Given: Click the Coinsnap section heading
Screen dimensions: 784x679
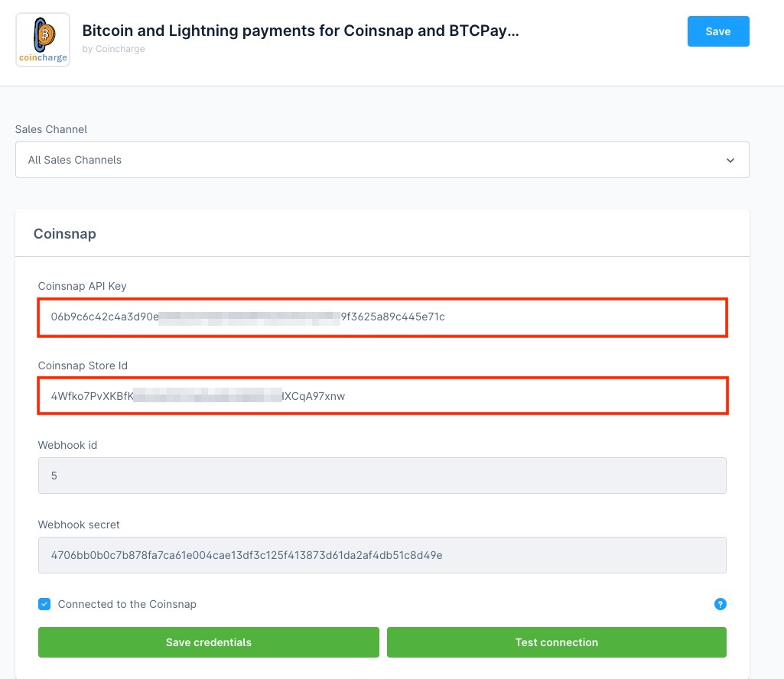Looking at the screenshot, I should point(65,234).
